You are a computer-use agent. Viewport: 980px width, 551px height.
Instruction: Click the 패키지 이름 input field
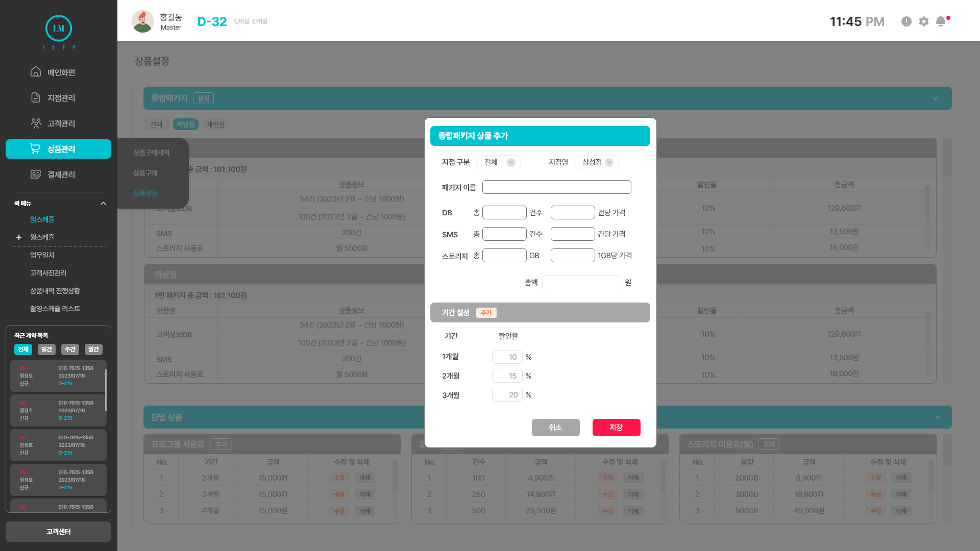tap(556, 187)
